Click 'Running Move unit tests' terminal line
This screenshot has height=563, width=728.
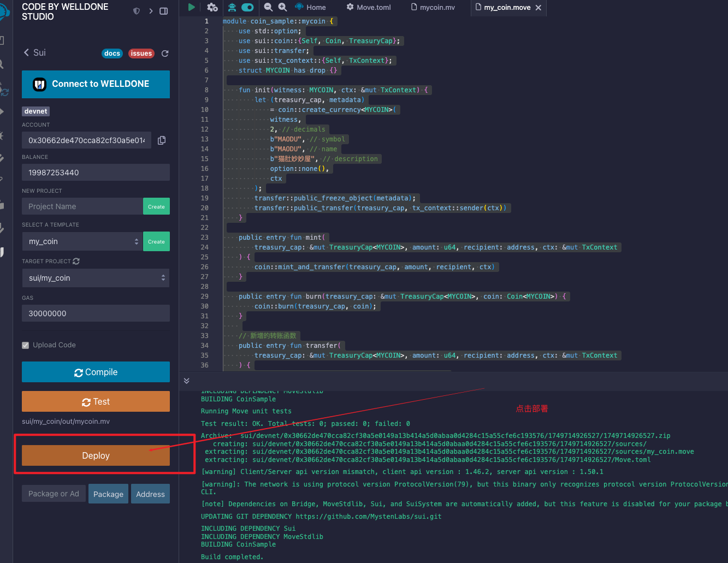coord(246,411)
